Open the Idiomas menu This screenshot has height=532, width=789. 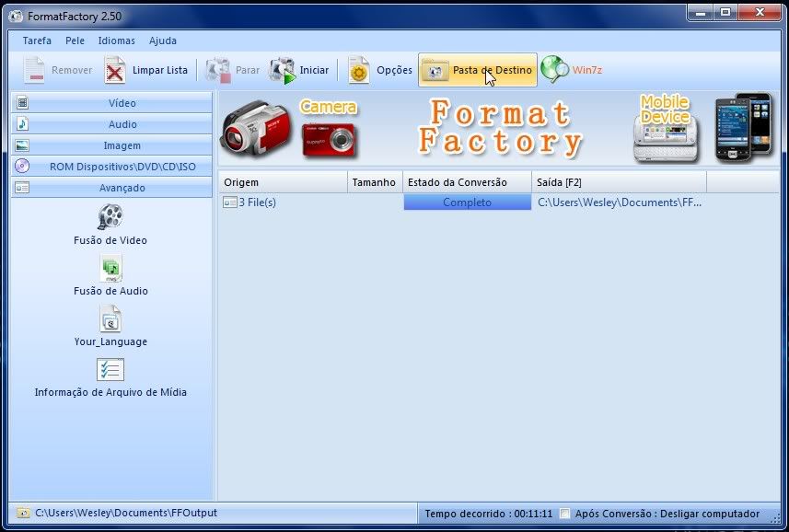116,40
